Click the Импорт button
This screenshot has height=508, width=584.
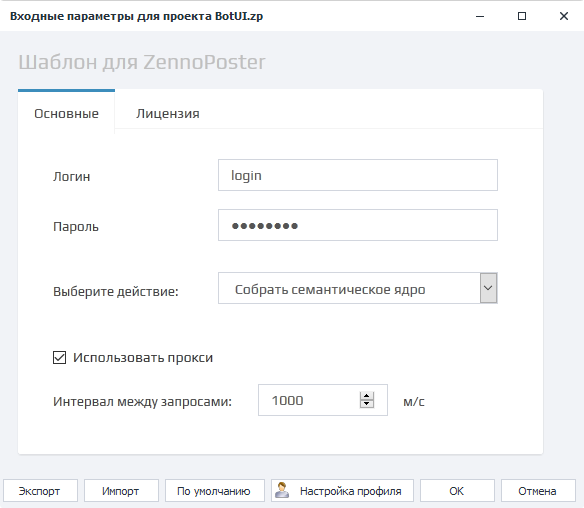point(121,491)
